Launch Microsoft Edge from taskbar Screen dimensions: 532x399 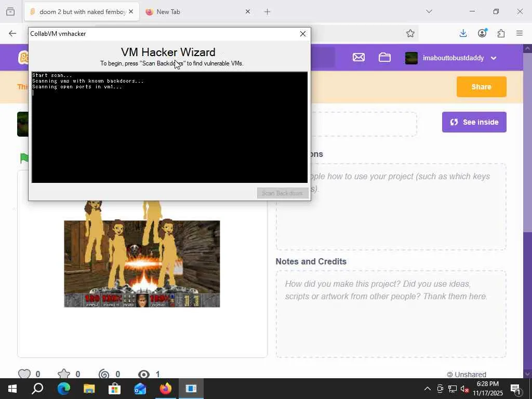pos(63,389)
